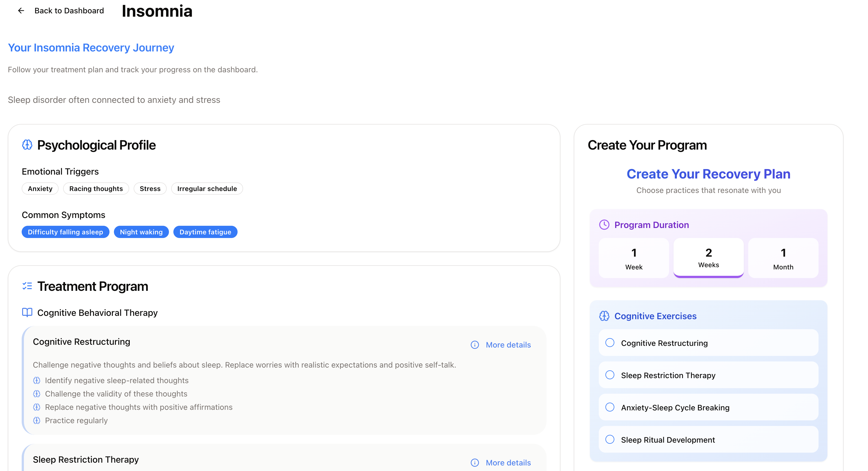
Task: Choose the 2 Weeks duration
Action: 708,257
